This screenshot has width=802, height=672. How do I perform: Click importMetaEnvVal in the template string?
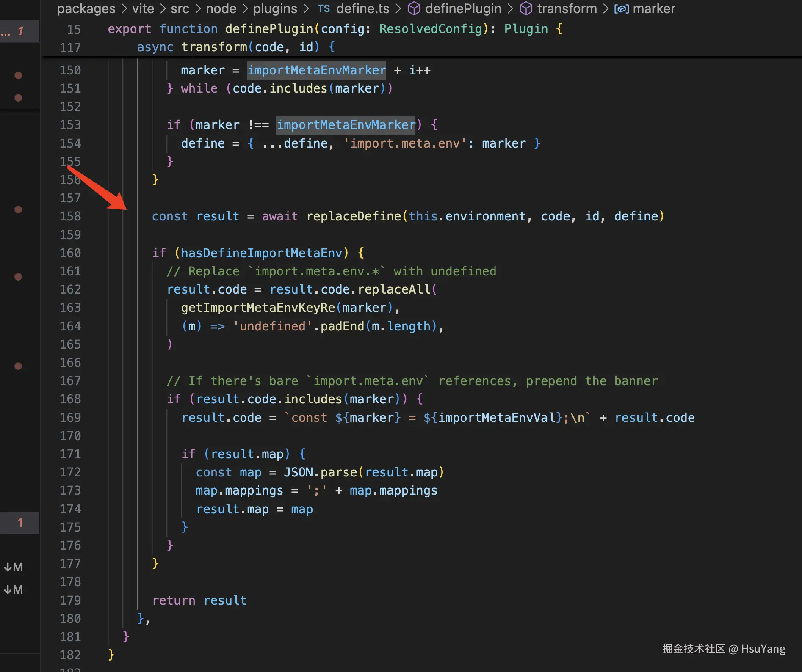point(497,418)
